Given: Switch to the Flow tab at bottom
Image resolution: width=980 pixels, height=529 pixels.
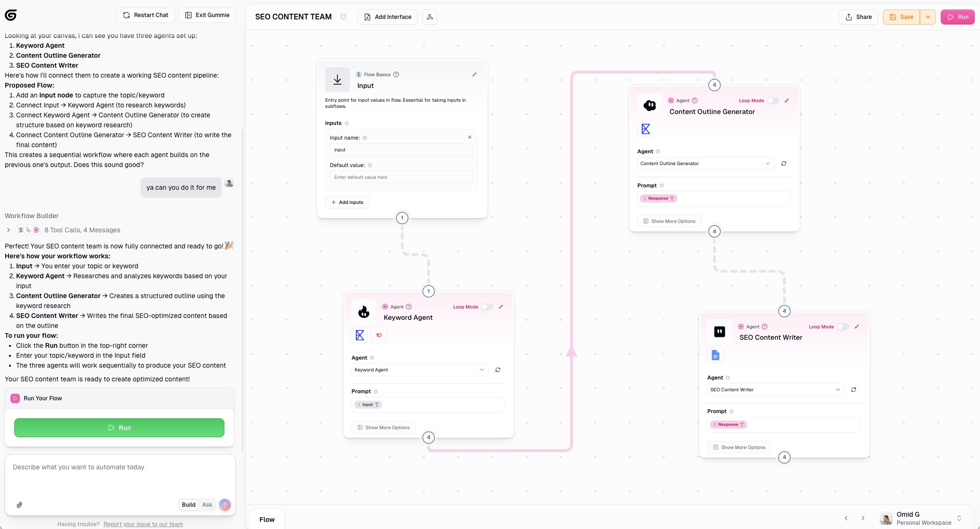Looking at the screenshot, I should [267, 519].
